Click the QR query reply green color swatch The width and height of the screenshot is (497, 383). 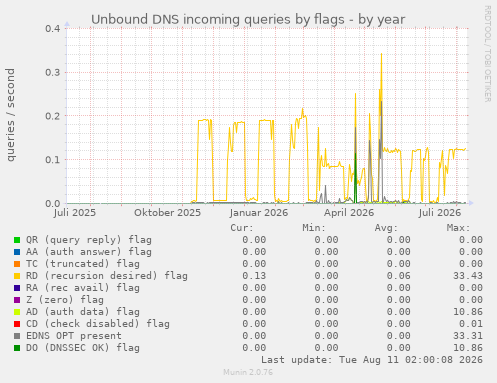[x=17, y=240]
